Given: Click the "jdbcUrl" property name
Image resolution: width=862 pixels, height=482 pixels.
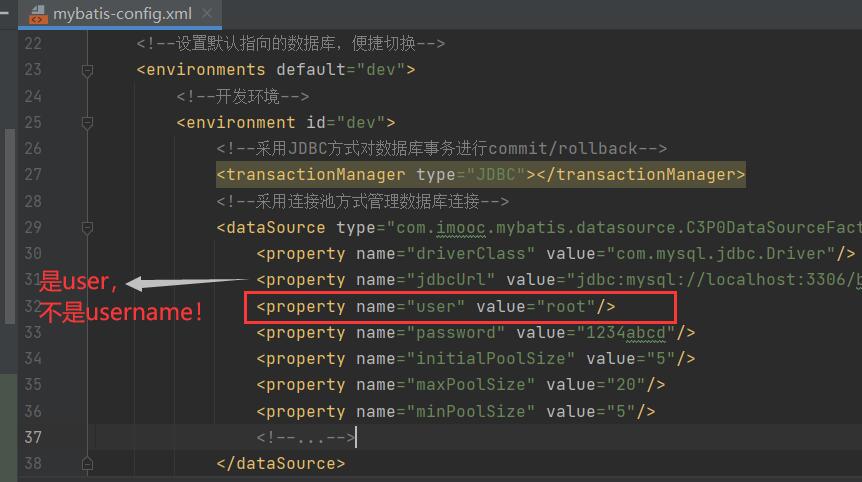Looking at the screenshot, I should click(451, 280).
